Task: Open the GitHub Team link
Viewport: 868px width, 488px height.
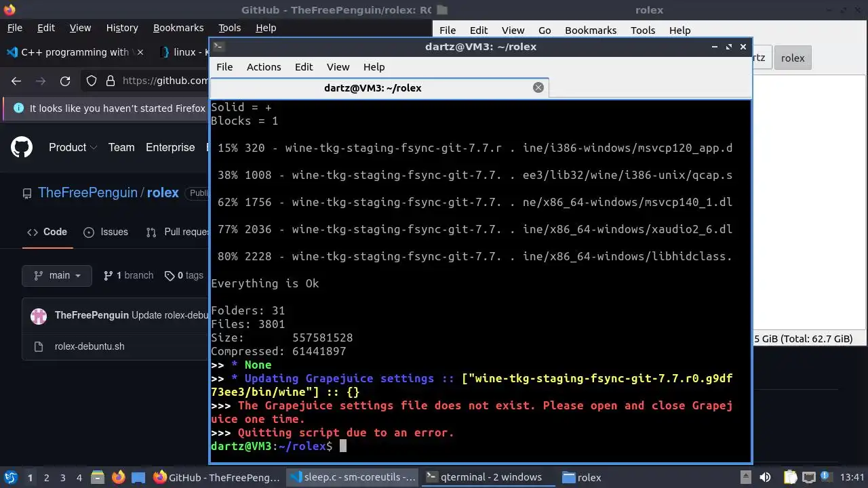Action: (121, 147)
